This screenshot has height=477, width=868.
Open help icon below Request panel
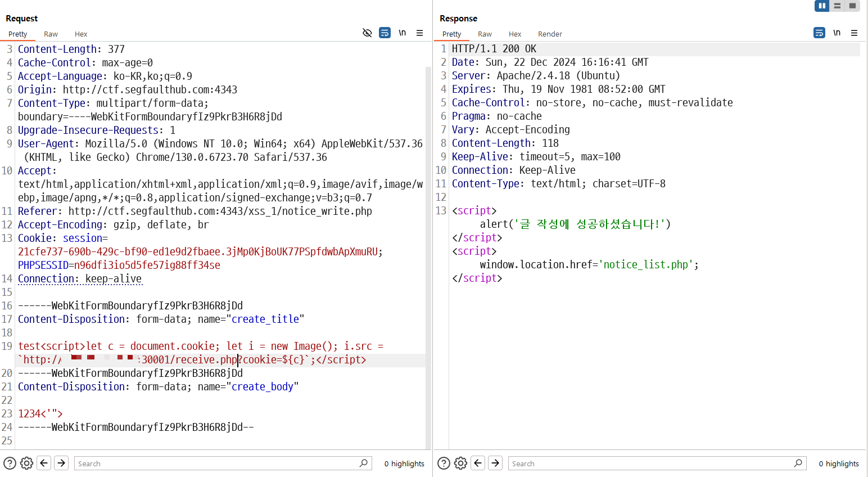[x=10, y=463]
